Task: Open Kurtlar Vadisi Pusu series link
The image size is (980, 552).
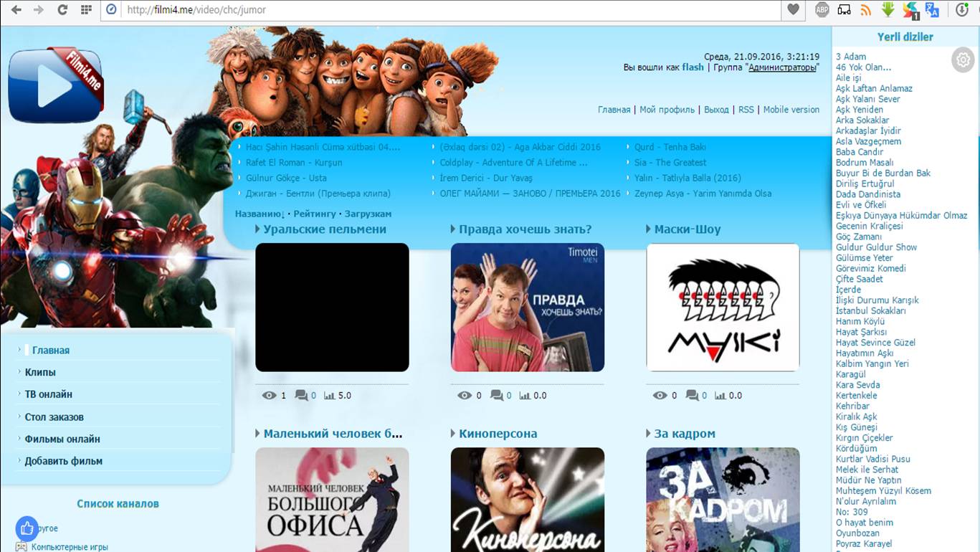Action: [873, 459]
